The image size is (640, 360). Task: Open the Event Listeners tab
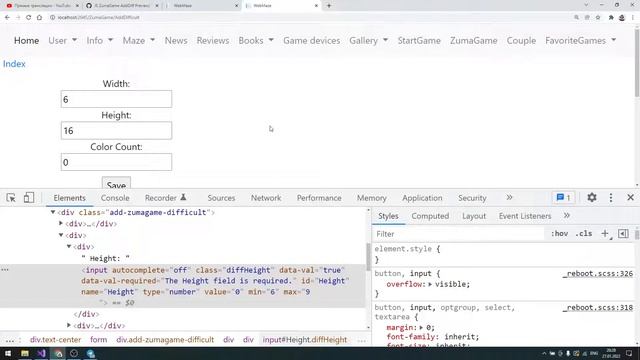pos(525,216)
